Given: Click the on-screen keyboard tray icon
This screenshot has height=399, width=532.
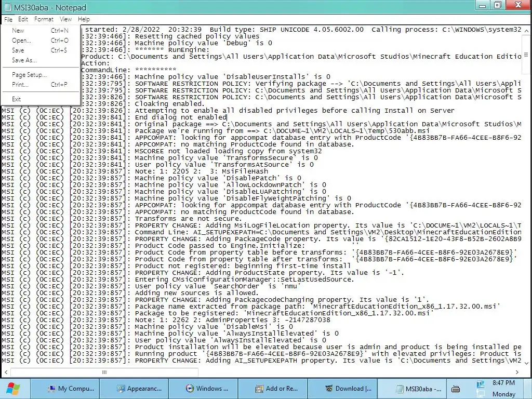Looking at the screenshot, I should pyautogui.click(x=456, y=389).
